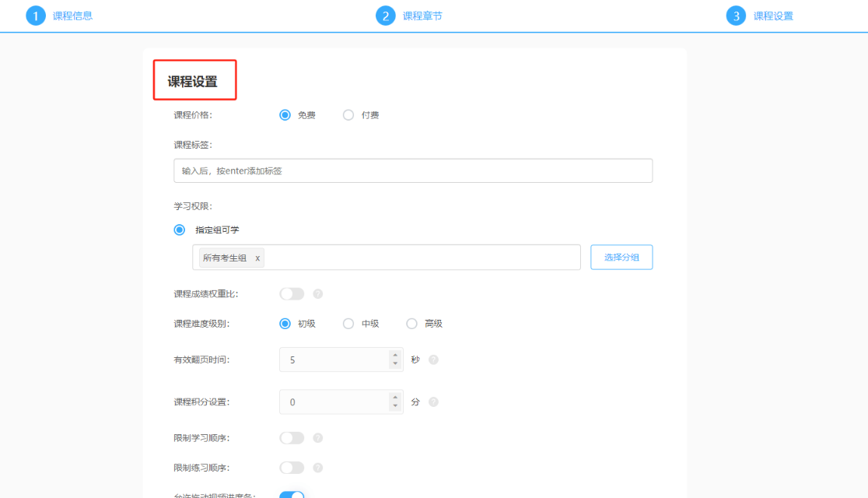This screenshot has width=868, height=498.
Task: Choose 高级 difficulty level
Action: (412, 323)
